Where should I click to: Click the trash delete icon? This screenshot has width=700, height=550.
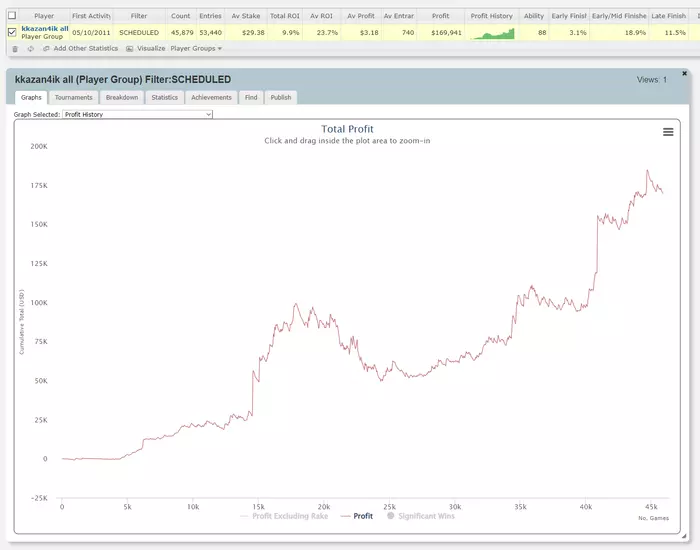[15, 49]
